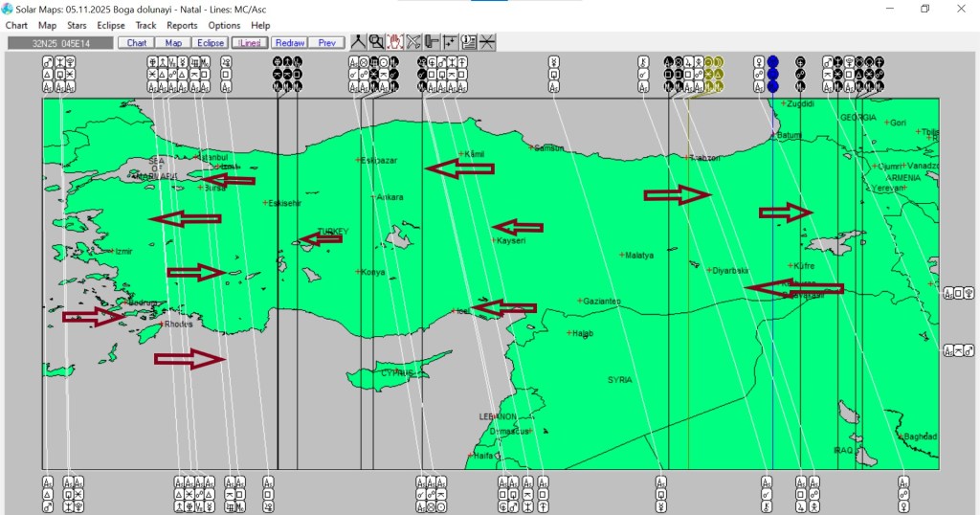The height and width of the screenshot is (515, 980).
Task: Open the Stars menu
Action: coord(77,26)
